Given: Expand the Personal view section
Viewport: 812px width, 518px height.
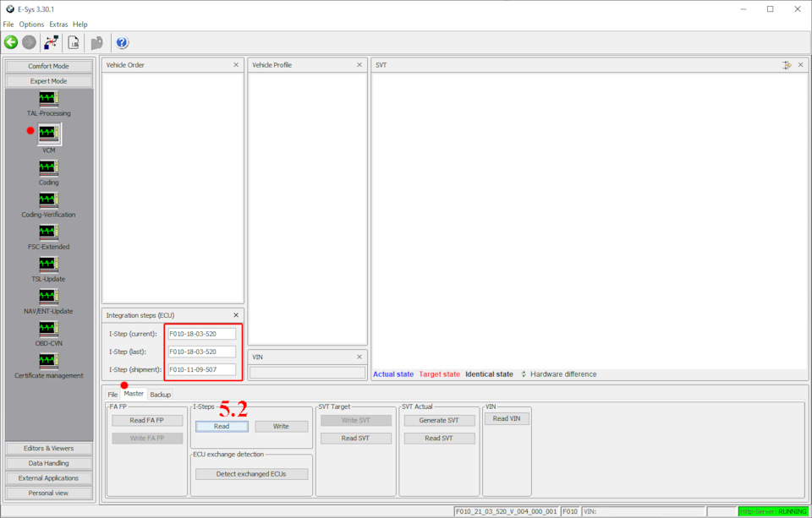Looking at the screenshot, I should (x=49, y=493).
